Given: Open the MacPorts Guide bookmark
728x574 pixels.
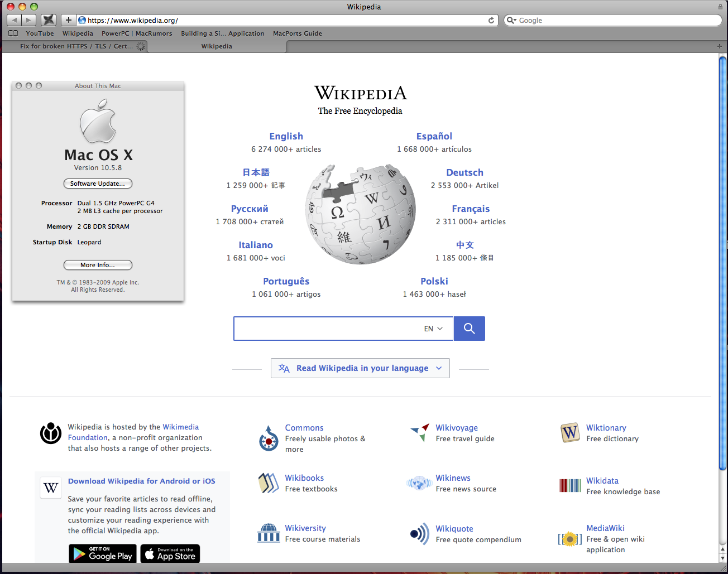Looking at the screenshot, I should coord(298,33).
